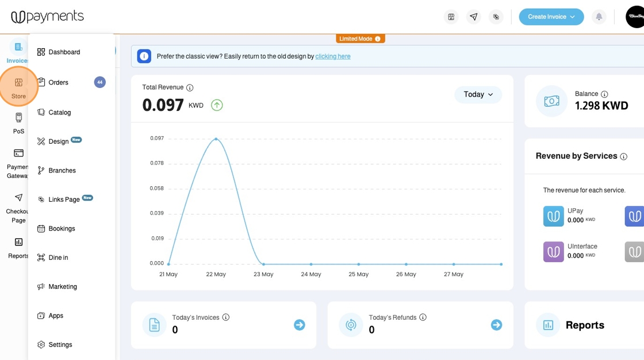The image size is (644, 360).
Task: Open Dine in from the Store menu
Action: [x=52, y=257]
